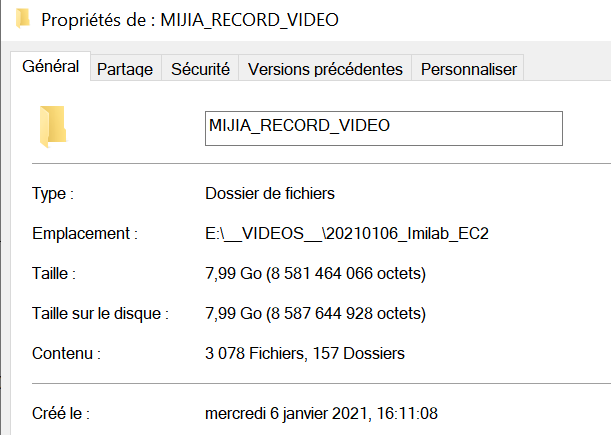Switch to the Général tab
Viewport: 611px width, 435px height.
click(x=51, y=66)
